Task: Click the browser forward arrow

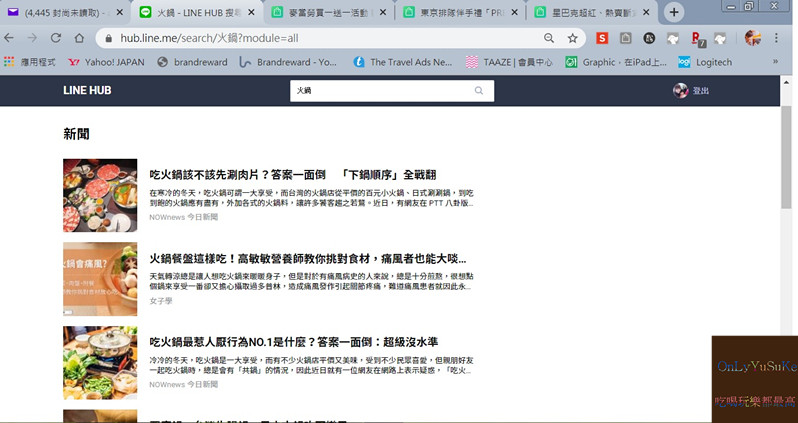Action: [32, 38]
